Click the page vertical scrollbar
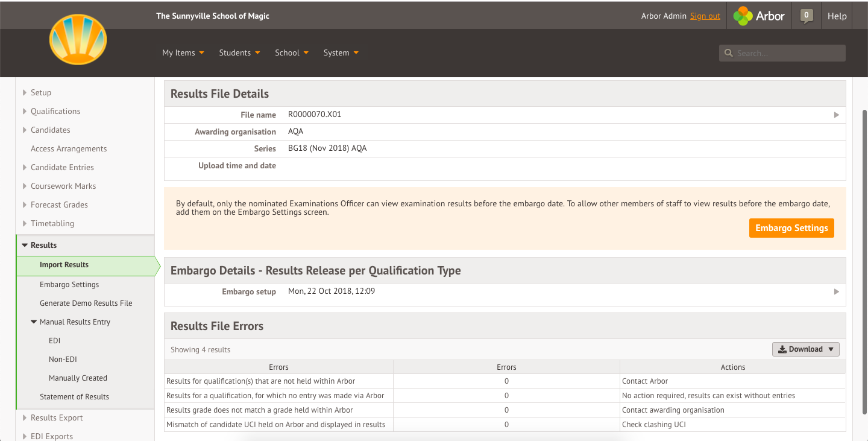Screen dimensions: 868x441 (x=864, y=261)
